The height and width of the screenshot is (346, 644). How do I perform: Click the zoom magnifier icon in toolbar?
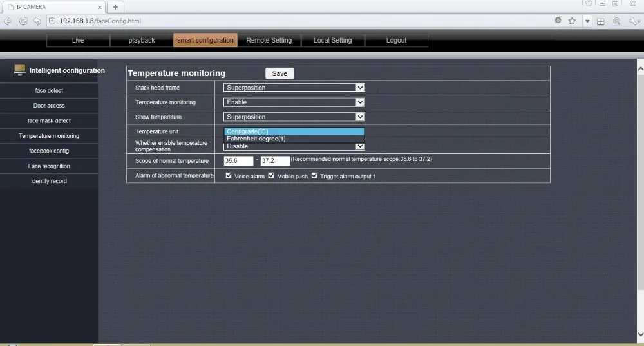point(616,21)
